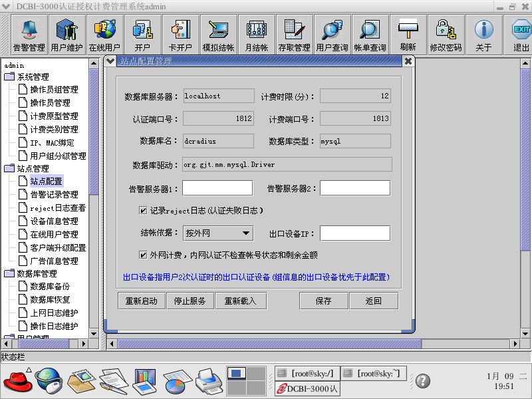Click the 保存 button
This screenshot has width=532, height=399.
324,301
